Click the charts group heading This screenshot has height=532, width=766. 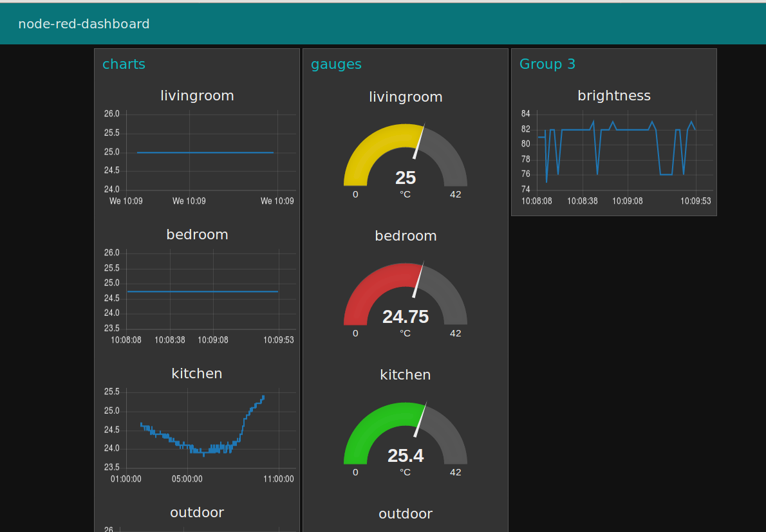point(124,64)
